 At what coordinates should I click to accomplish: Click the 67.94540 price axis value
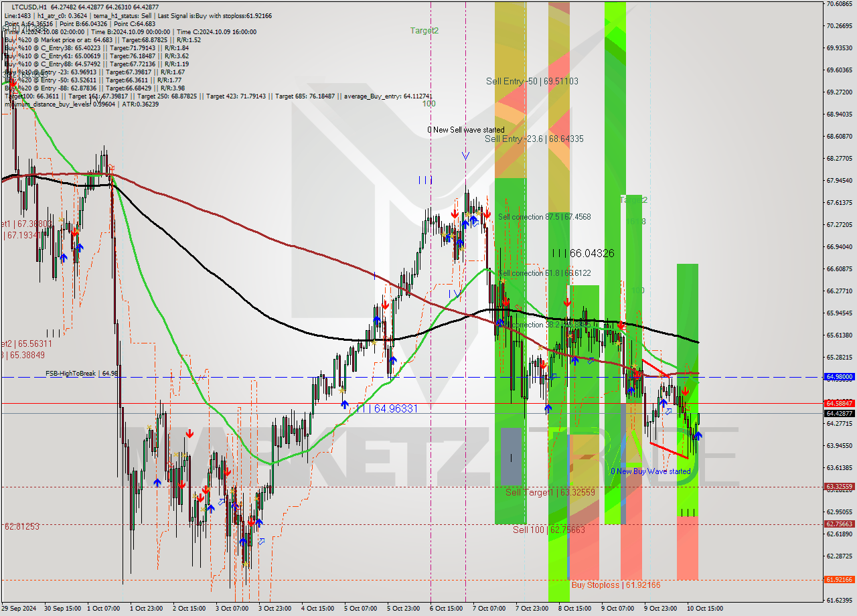click(840, 181)
